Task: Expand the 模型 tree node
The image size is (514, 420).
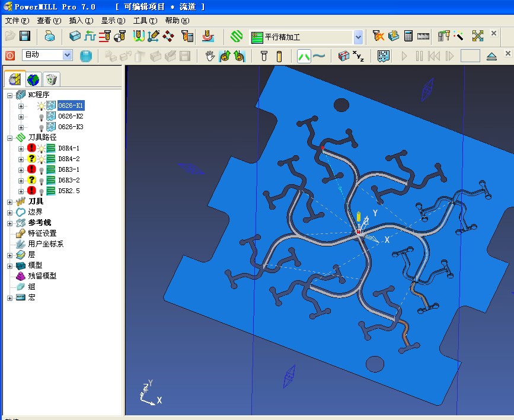Action: coord(10,266)
